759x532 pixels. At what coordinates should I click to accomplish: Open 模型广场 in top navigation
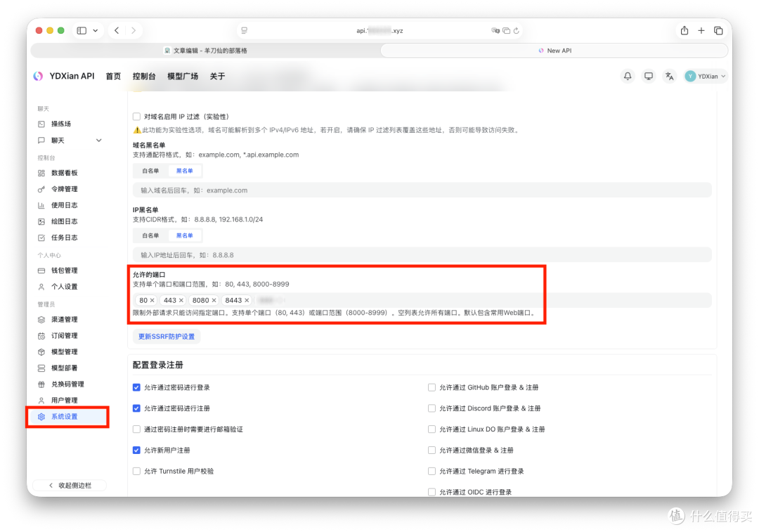point(183,76)
